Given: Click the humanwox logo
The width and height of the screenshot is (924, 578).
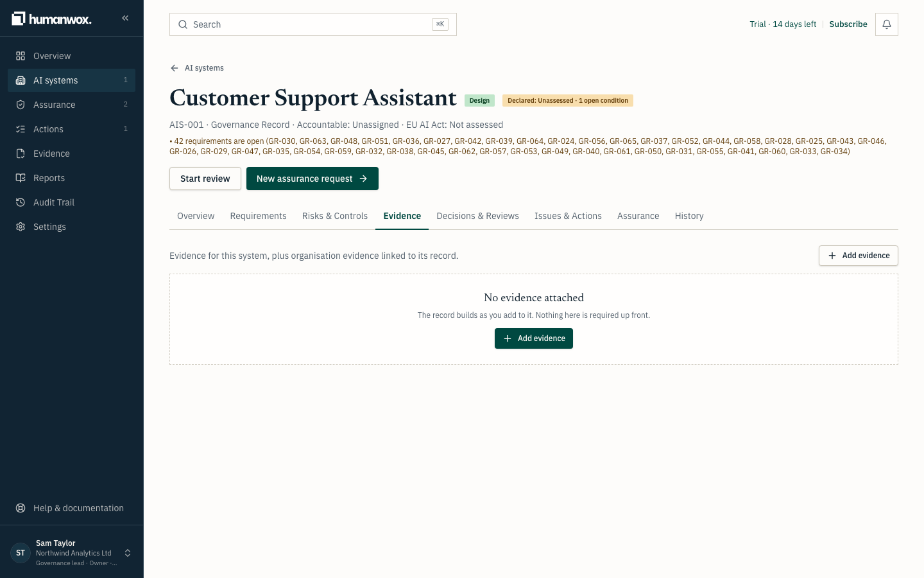Looking at the screenshot, I should tap(51, 19).
